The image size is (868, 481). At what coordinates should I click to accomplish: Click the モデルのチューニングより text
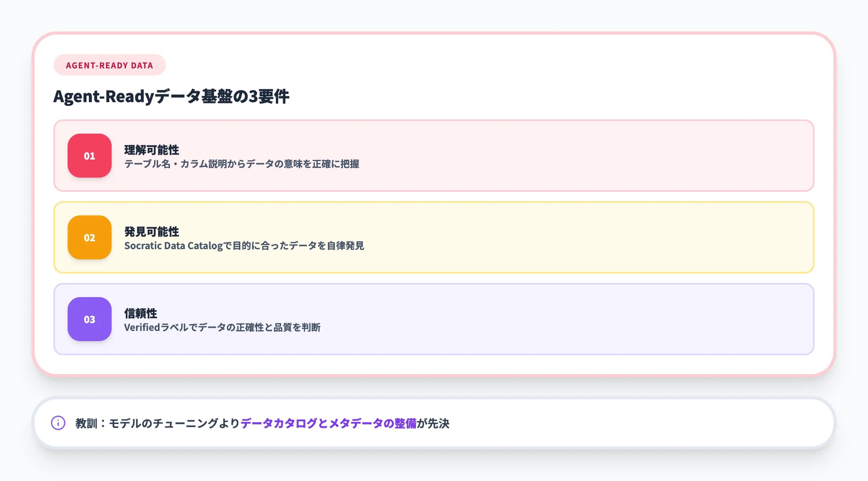pos(174,423)
